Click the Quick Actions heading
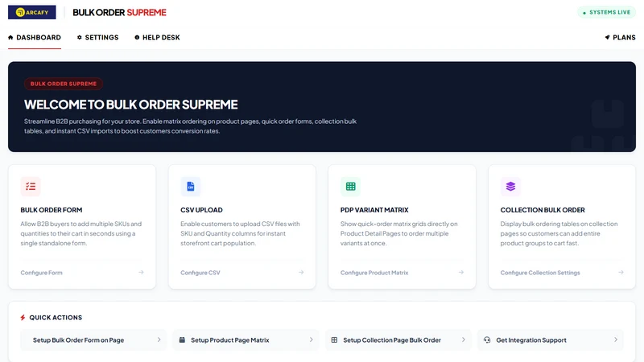This screenshot has width=644, height=362. coord(56,318)
